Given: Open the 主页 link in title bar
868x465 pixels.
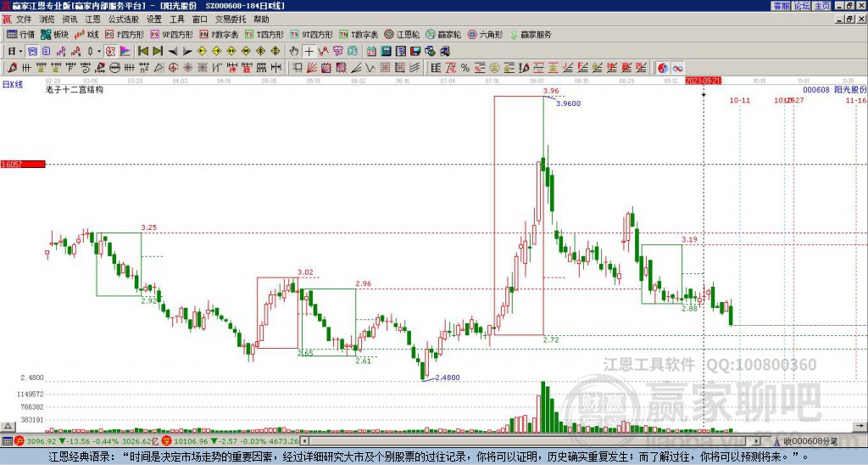Looking at the screenshot, I should pyautogui.click(x=822, y=6).
